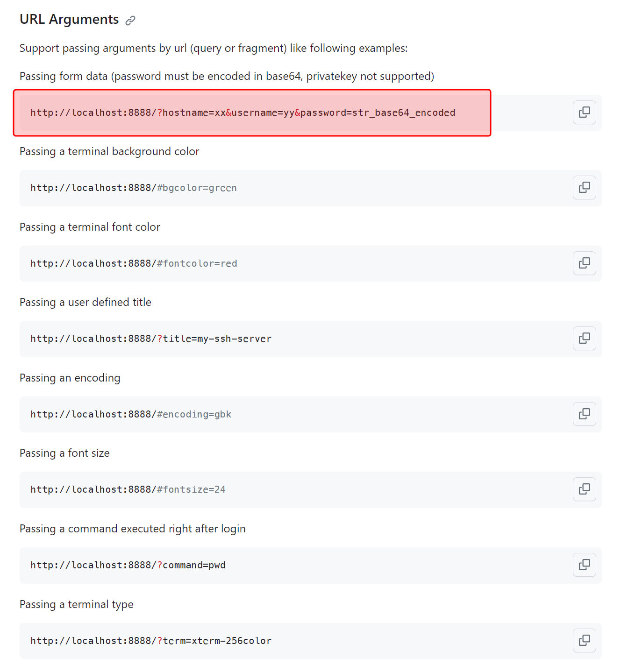Click the URL Arguments heading text
This screenshot has width=621, height=672.
coord(69,20)
